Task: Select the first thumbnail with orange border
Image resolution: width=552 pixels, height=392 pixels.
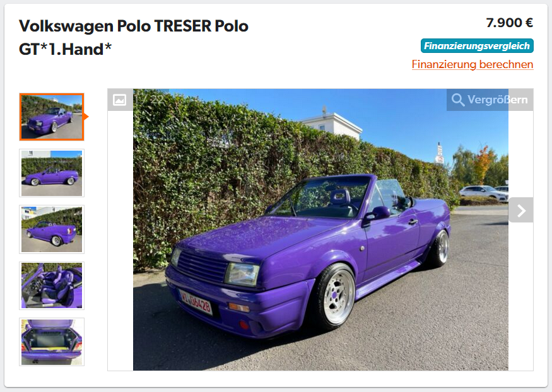Action: (52, 117)
